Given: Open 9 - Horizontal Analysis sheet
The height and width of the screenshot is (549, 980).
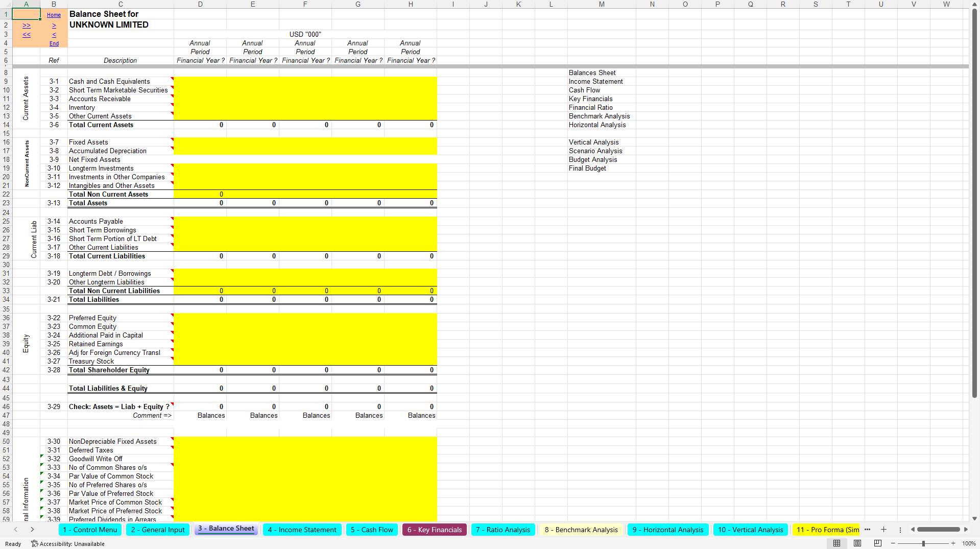Looking at the screenshot, I should coord(668,530).
